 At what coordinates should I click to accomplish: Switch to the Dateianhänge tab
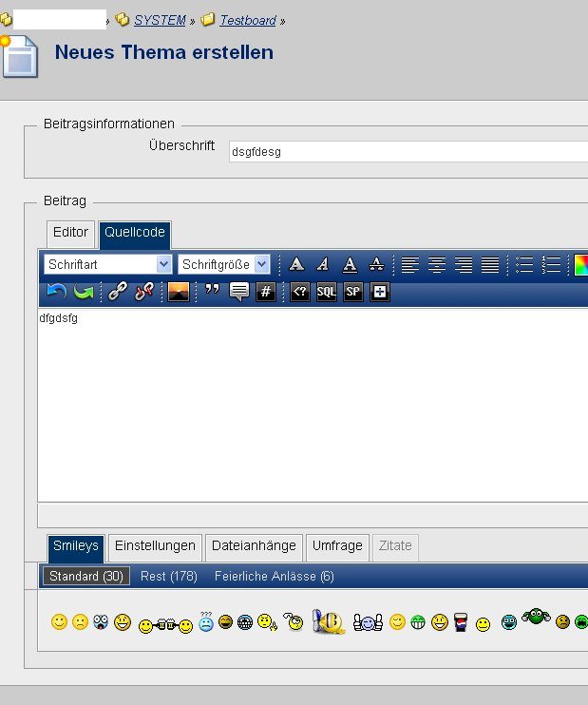254,546
